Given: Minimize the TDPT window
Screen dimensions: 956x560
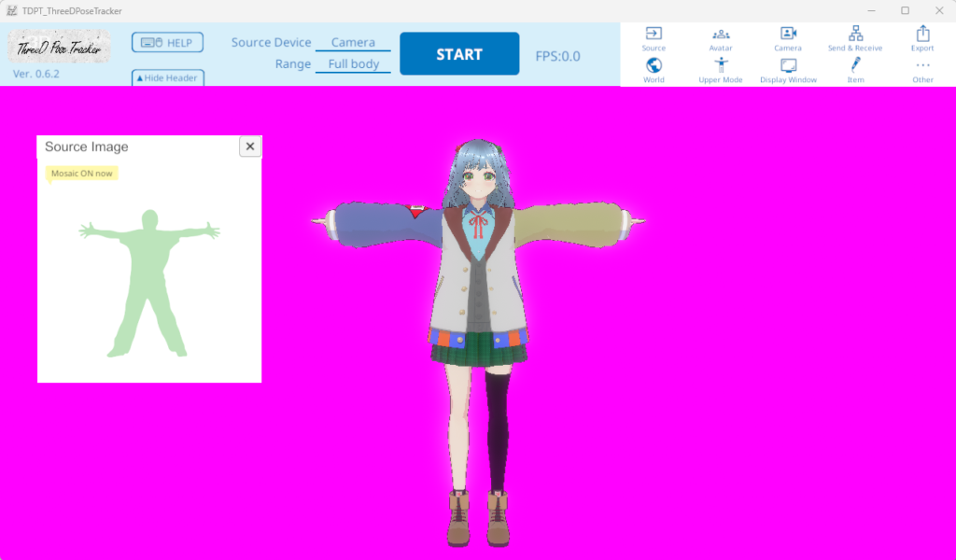Looking at the screenshot, I should (871, 11).
